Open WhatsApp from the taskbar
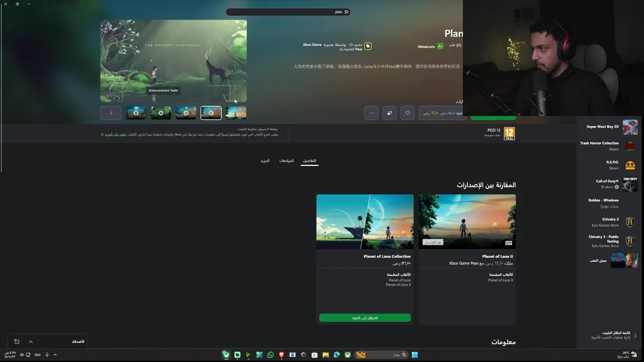 pyautogui.click(x=270, y=355)
